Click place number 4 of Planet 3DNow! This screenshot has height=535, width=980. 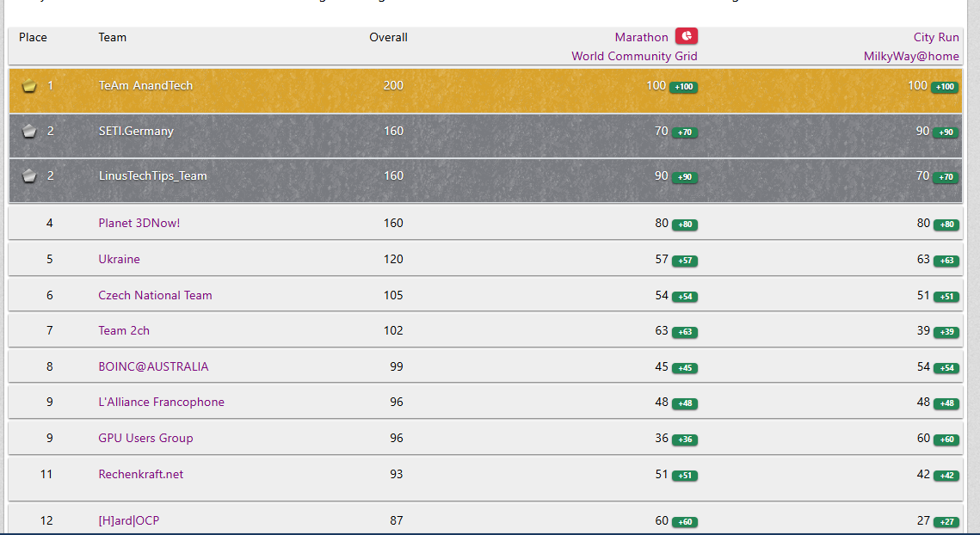point(49,223)
